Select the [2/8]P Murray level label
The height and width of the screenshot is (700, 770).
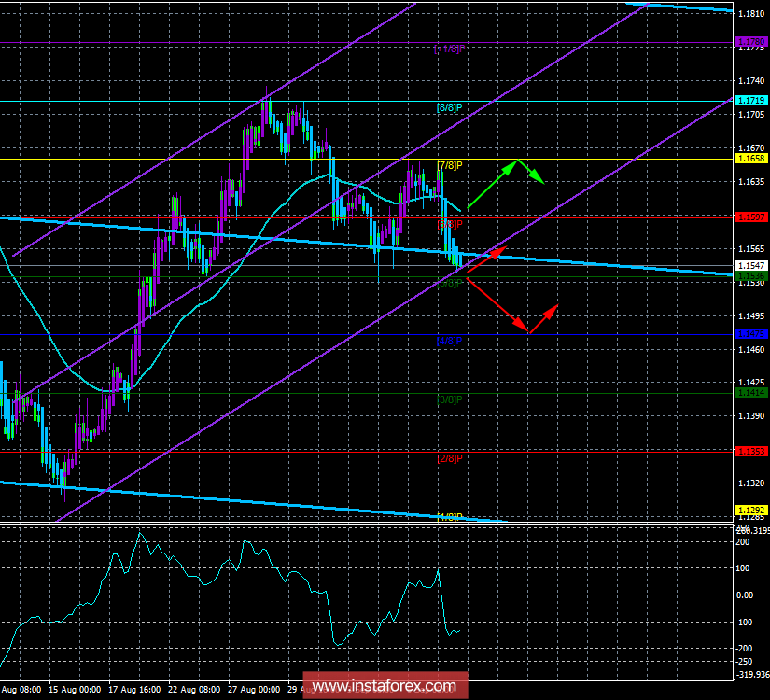[449, 458]
